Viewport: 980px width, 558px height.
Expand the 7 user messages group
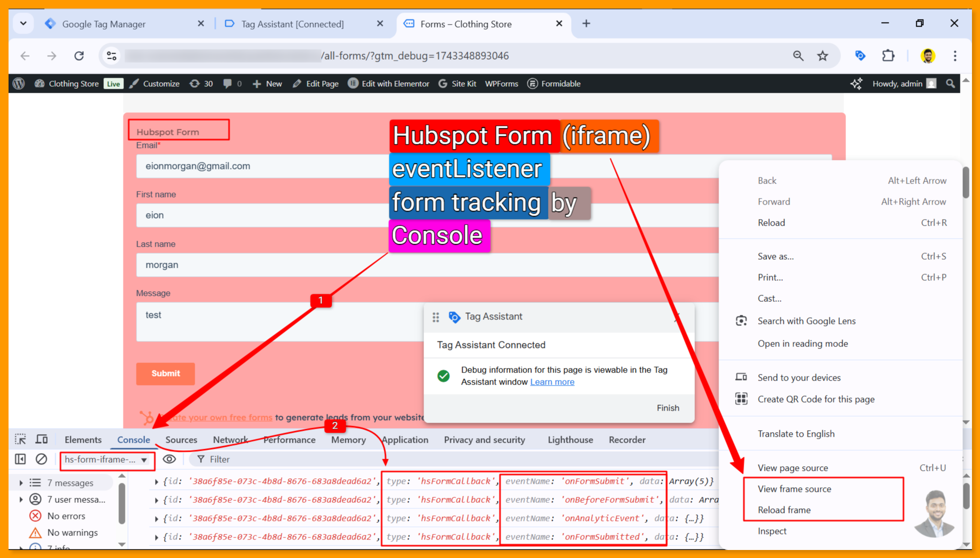click(21, 499)
